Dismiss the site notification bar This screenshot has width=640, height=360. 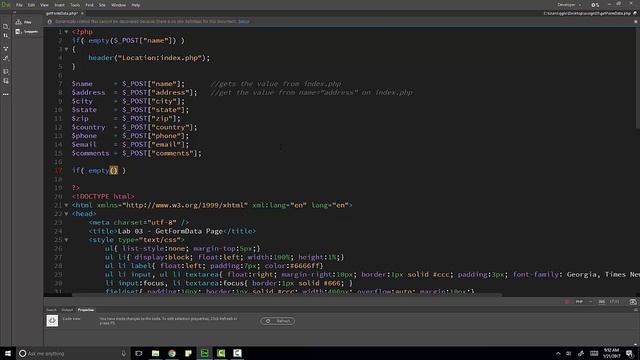[x=636, y=22]
